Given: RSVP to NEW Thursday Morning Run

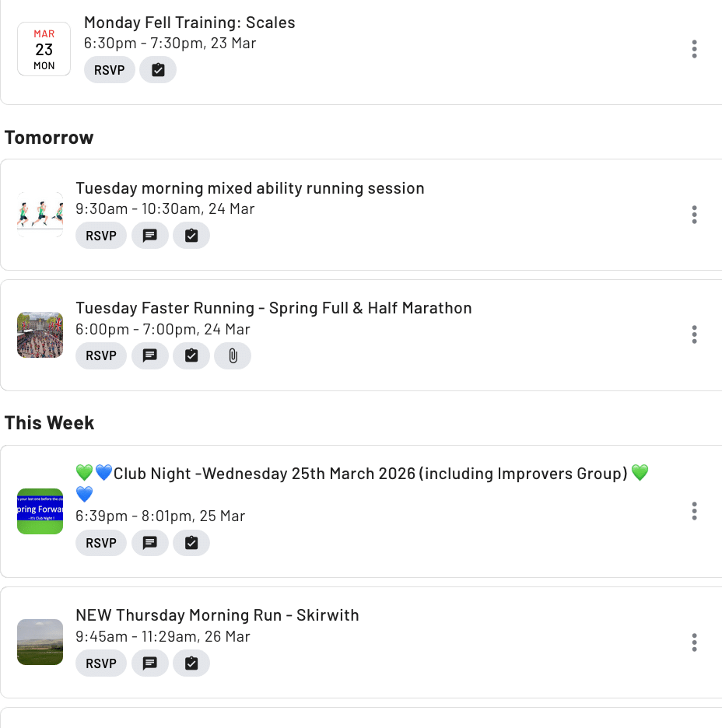Looking at the screenshot, I should pyautogui.click(x=101, y=663).
